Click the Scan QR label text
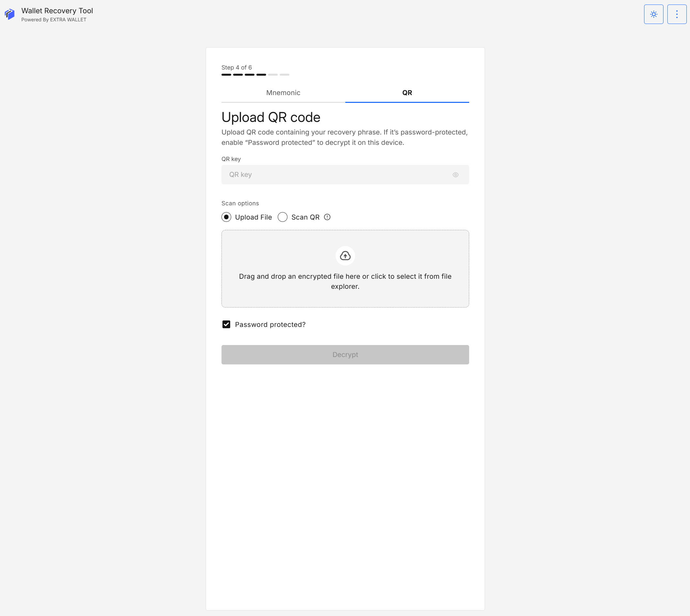 [x=305, y=217]
